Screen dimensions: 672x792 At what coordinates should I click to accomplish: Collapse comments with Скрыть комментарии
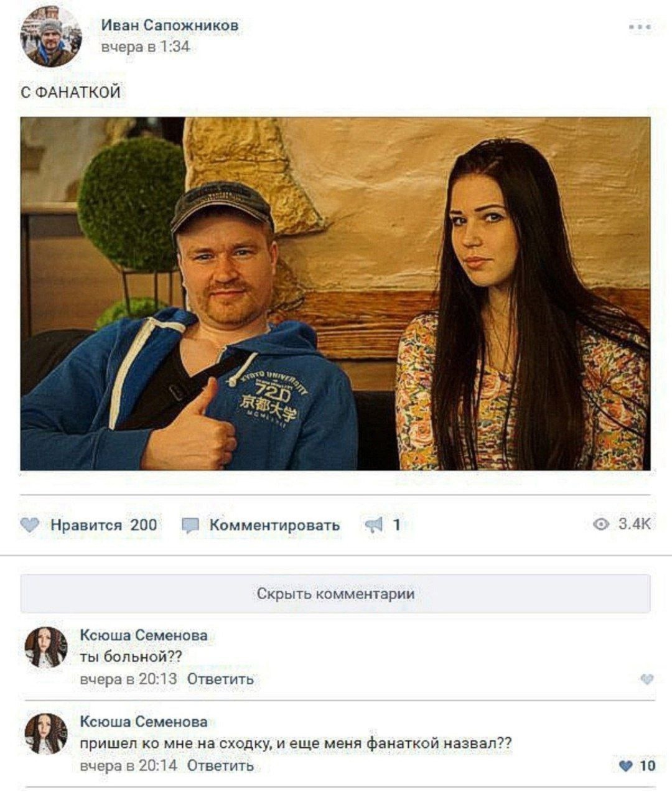(335, 594)
